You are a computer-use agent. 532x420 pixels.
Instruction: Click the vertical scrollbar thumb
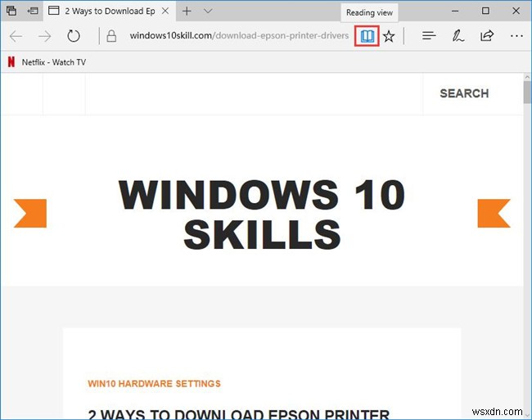click(527, 93)
